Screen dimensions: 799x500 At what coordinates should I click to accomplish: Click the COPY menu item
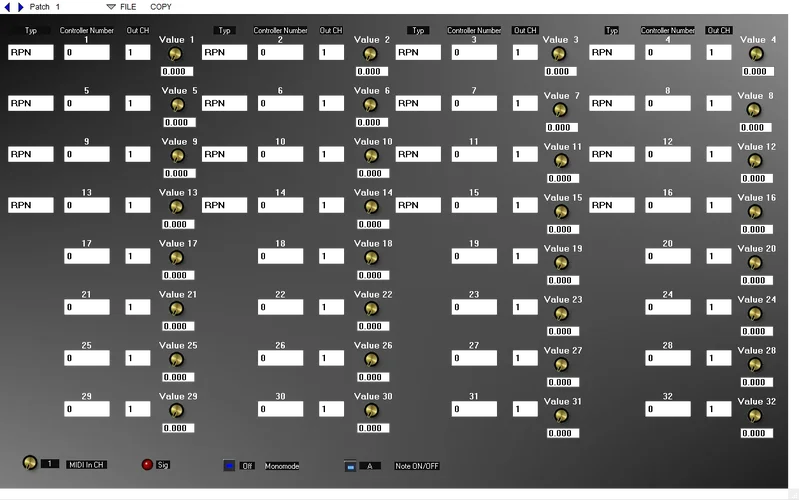(x=161, y=7)
